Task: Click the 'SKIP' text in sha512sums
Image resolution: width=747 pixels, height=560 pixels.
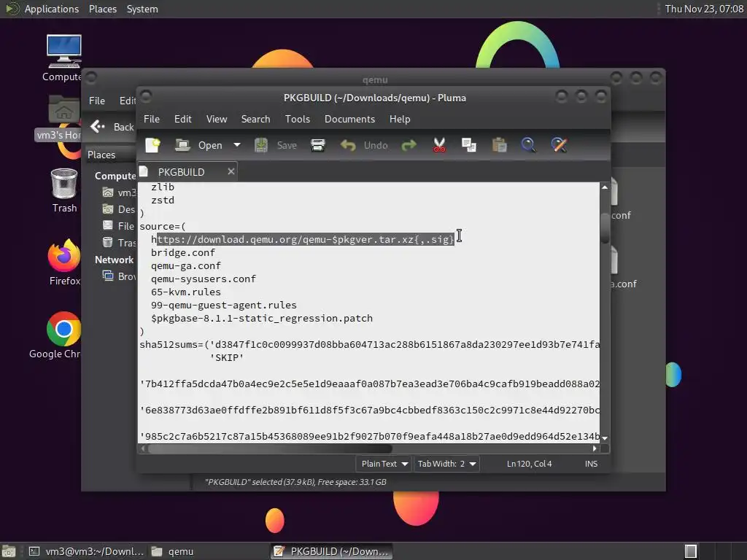Action: coord(227,357)
